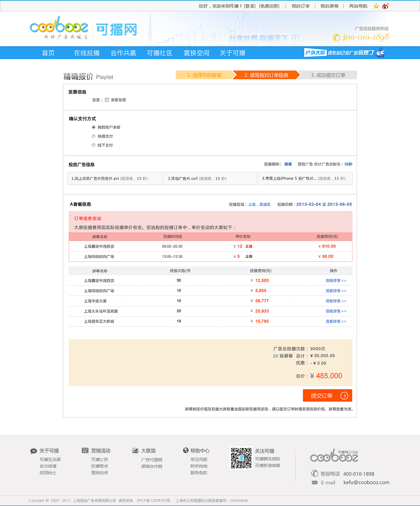Click the globe icon beside 帮助中心
Screen dimensions: 420x506
(x=185, y=451)
